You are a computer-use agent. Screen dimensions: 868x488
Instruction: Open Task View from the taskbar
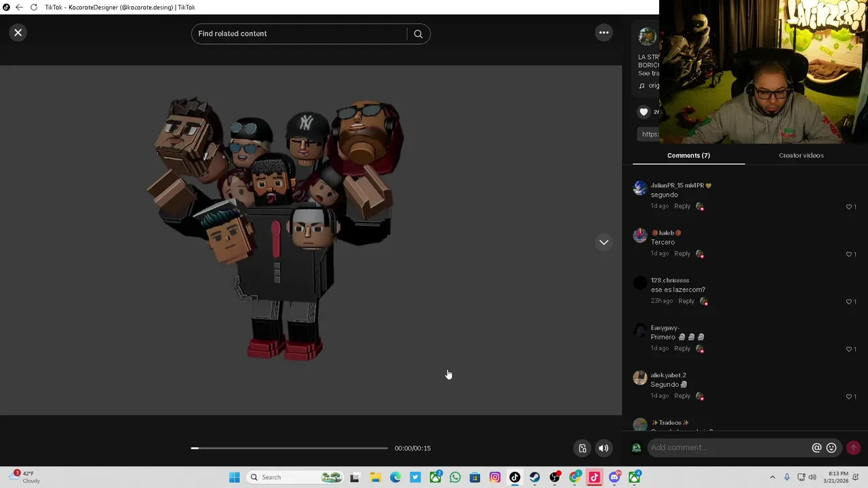(354, 478)
